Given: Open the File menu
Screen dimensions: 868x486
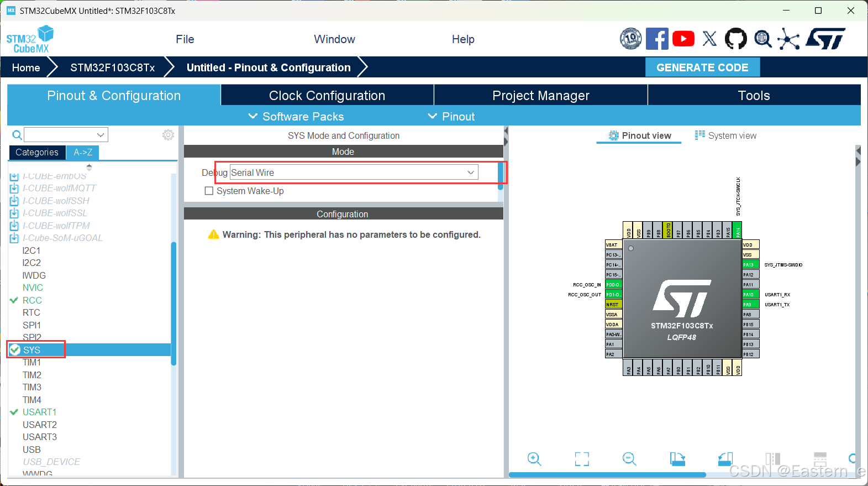Looking at the screenshot, I should [x=185, y=39].
